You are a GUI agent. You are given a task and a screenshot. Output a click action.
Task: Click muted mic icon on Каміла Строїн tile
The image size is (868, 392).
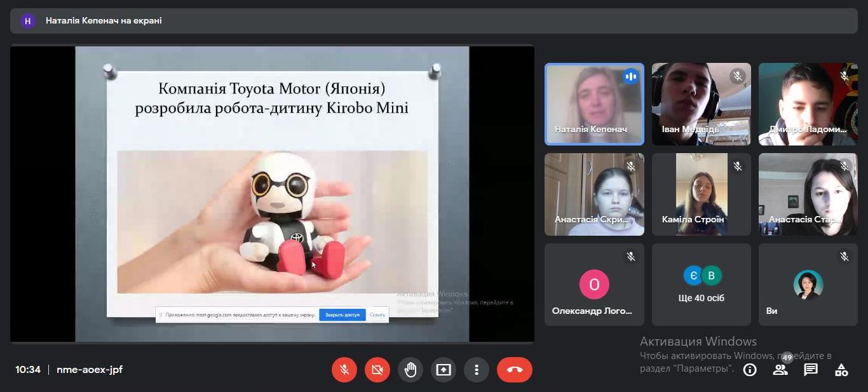pyautogui.click(x=737, y=166)
